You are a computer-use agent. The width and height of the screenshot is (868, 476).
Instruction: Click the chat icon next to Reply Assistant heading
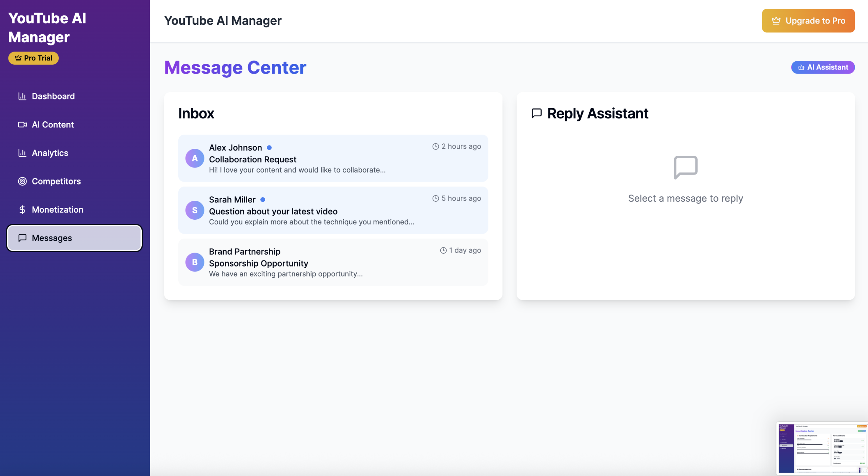pyautogui.click(x=537, y=113)
